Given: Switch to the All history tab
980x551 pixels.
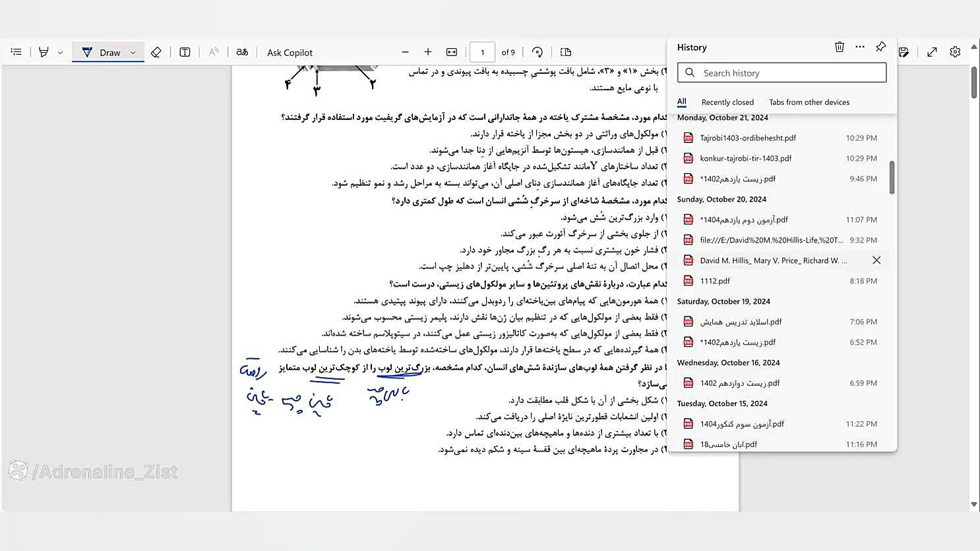Looking at the screenshot, I should 682,102.
